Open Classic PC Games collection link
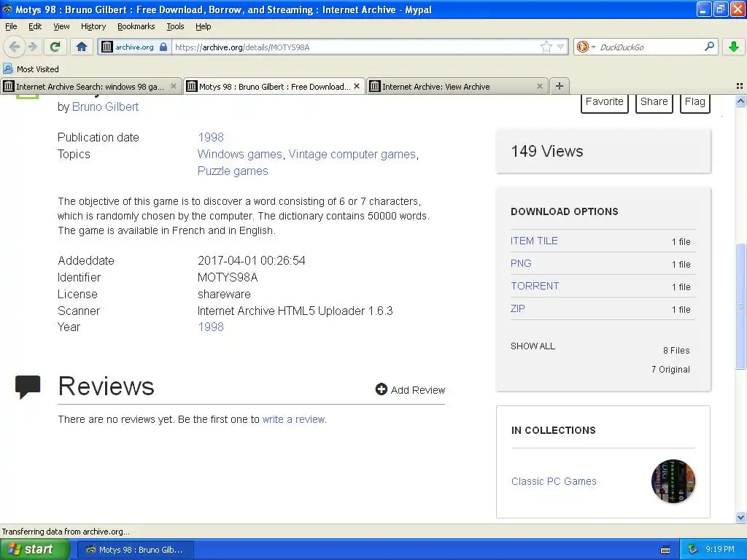This screenshot has width=747, height=560. coord(554,481)
